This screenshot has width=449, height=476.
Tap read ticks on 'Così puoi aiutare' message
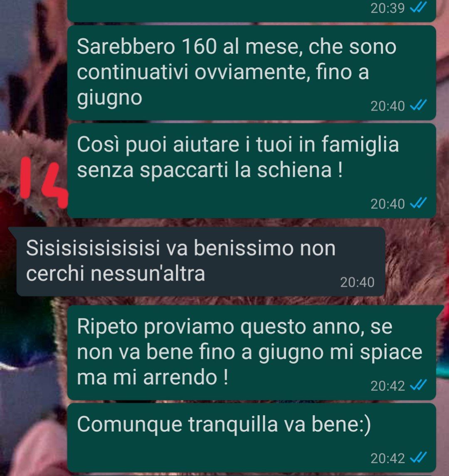(418, 203)
